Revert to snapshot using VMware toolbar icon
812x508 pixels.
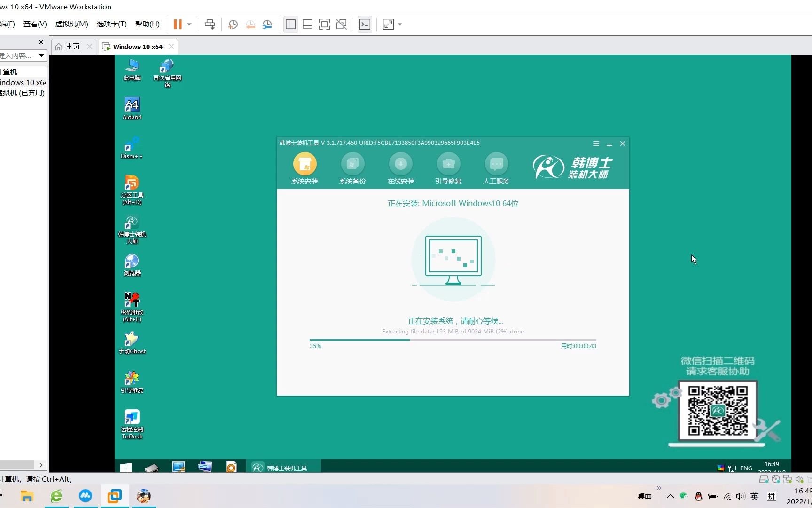[250, 24]
